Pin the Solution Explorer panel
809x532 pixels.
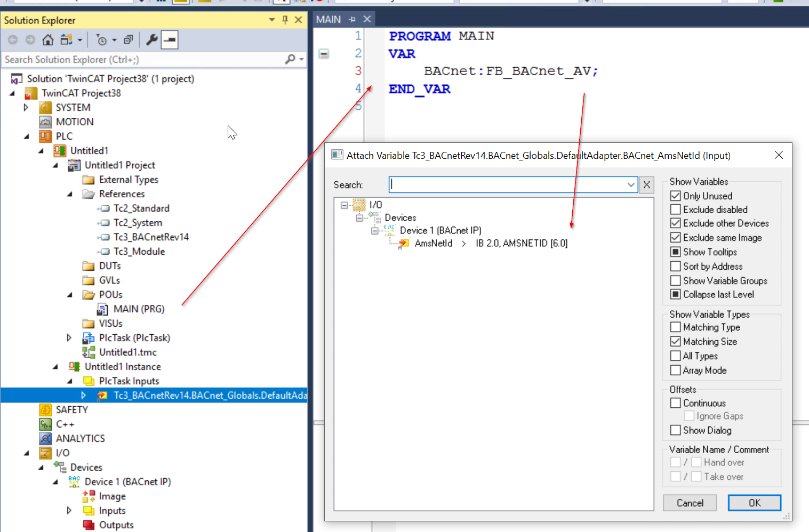point(285,20)
